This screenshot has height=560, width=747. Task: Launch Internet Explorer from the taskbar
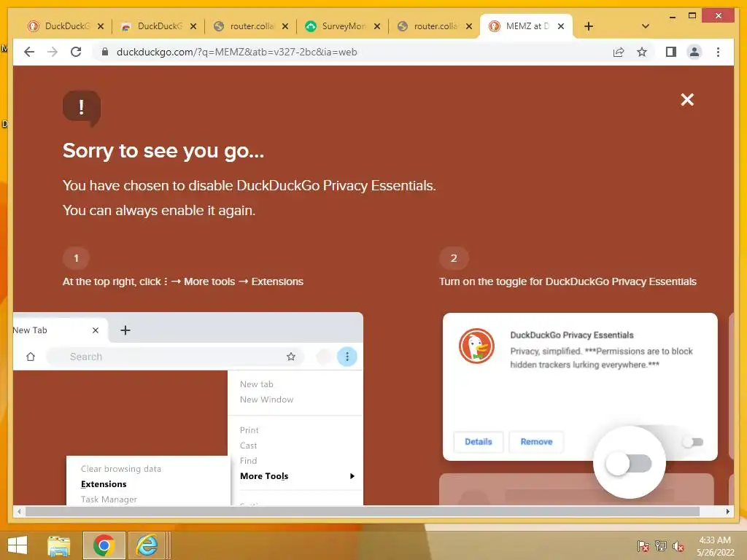coord(147,545)
